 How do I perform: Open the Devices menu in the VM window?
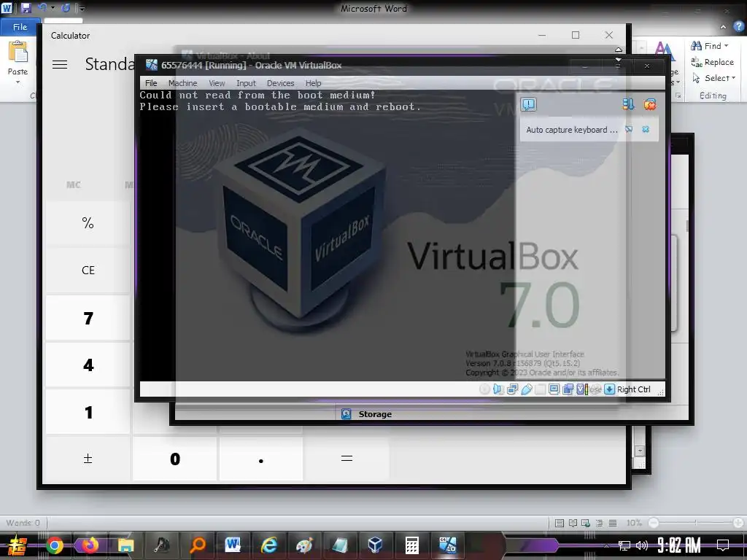[x=280, y=83]
